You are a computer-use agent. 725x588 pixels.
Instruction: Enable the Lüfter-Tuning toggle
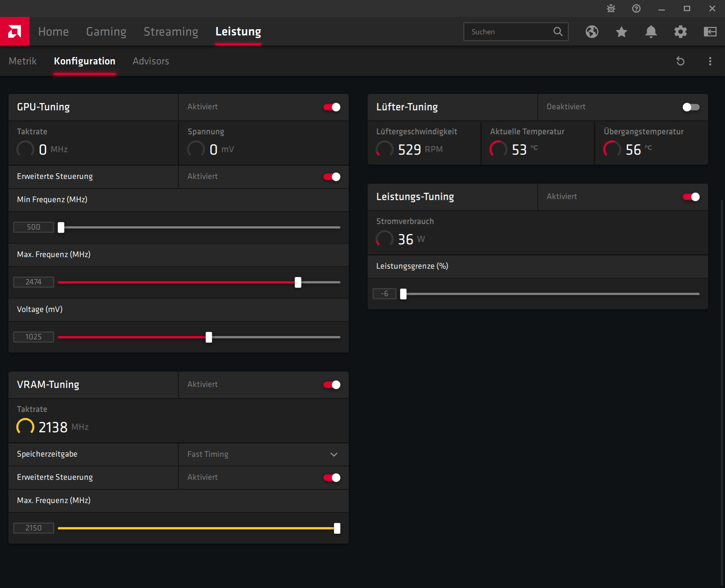click(691, 107)
